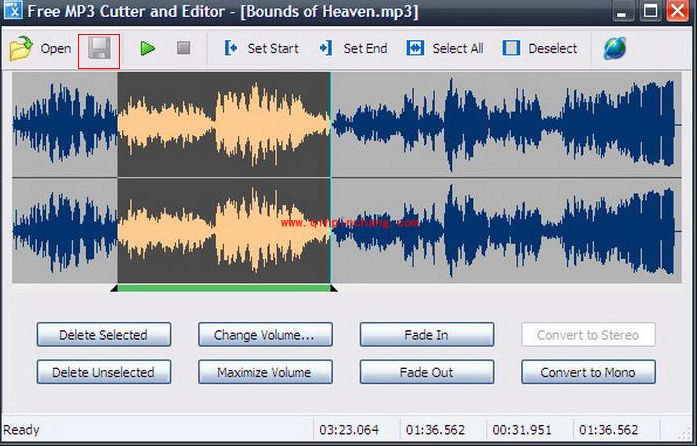The width and height of the screenshot is (699, 446).
Task: Click the Open label in toolbar
Action: (x=56, y=48)
